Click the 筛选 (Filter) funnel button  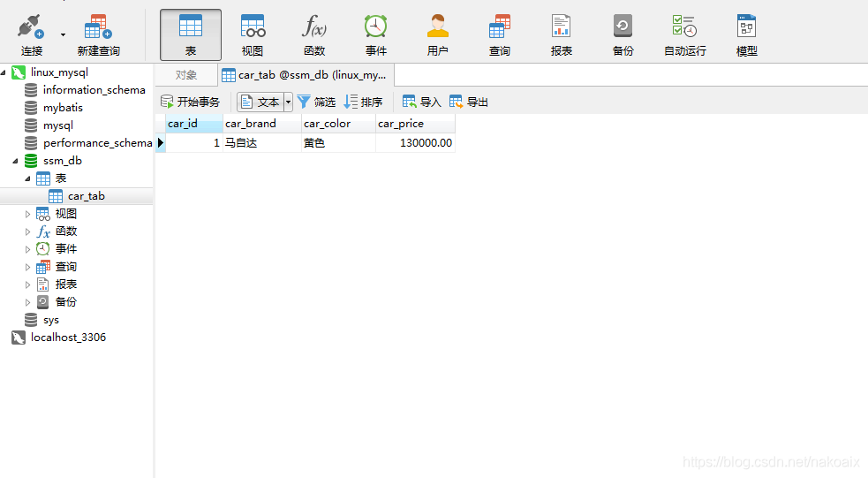coord(316,102)
